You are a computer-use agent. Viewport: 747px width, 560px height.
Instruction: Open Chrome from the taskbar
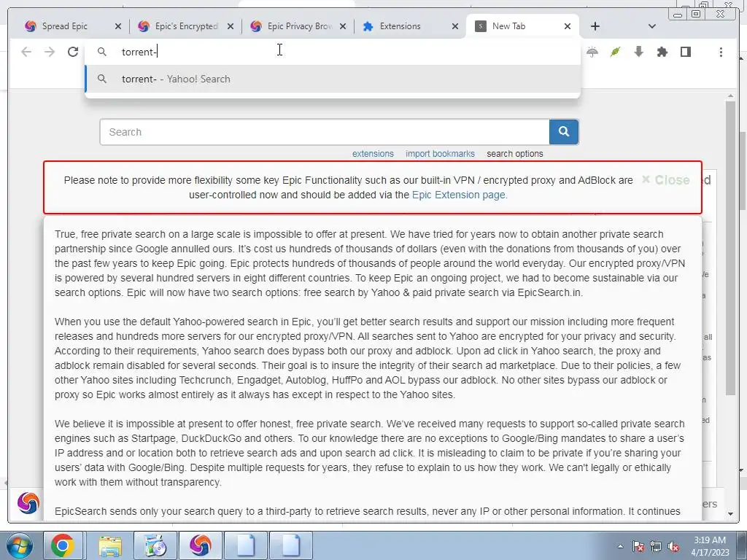[x=63, y=545]
